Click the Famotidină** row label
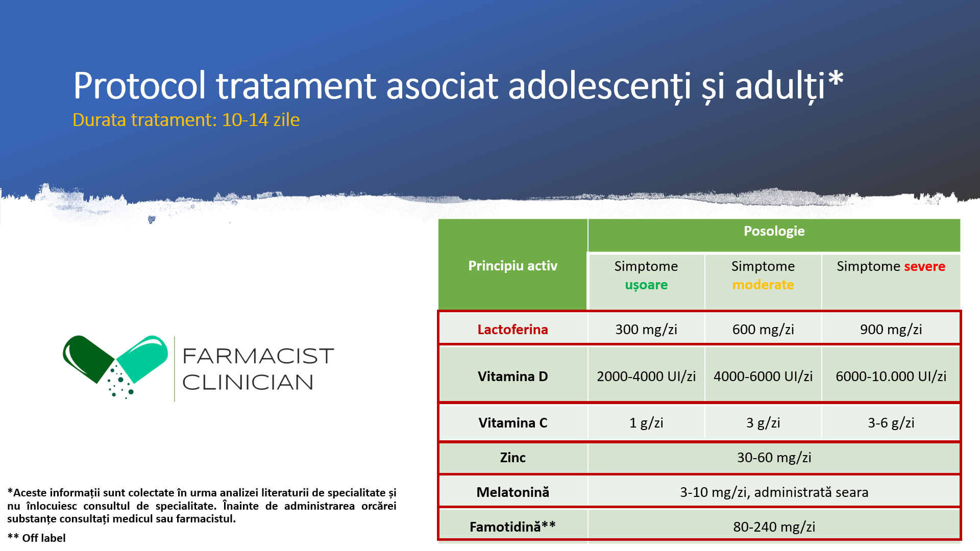 512,527
